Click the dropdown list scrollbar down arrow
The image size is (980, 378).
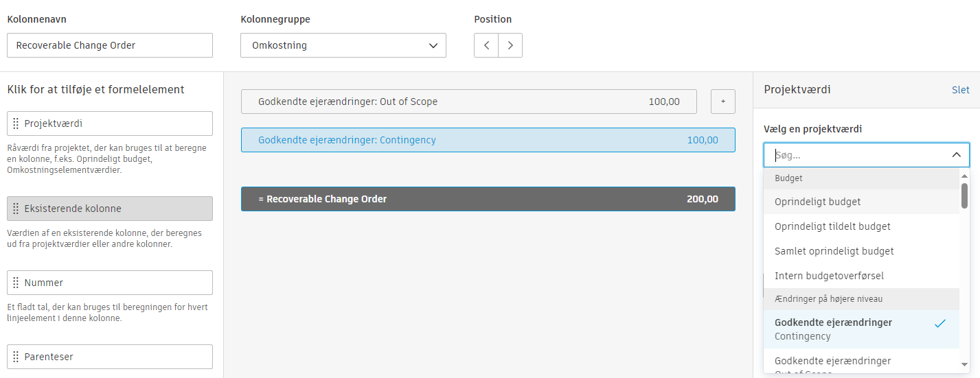point(964,364)
